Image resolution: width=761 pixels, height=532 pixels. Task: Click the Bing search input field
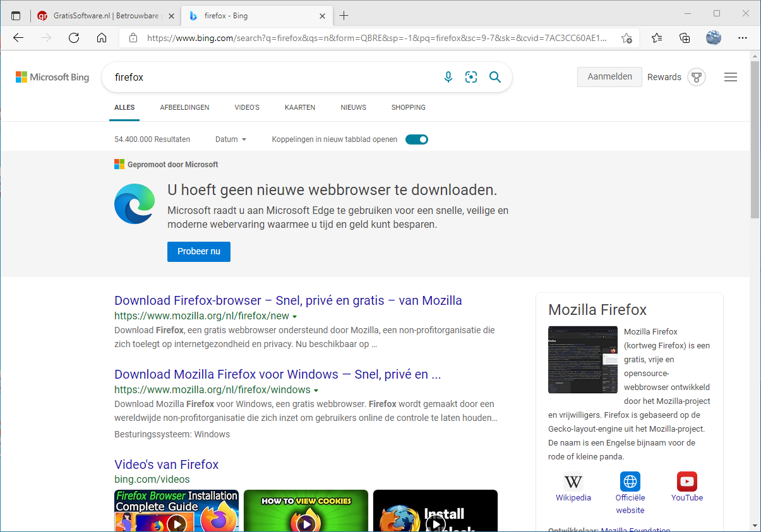[272, 77]
